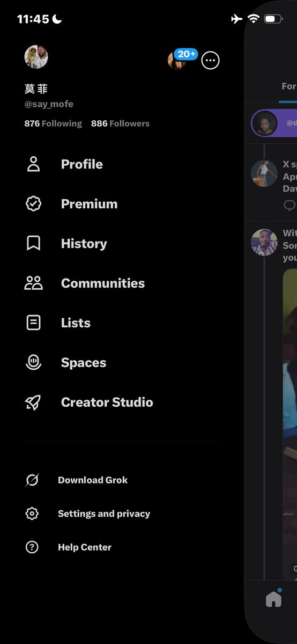The width and height of the screenshot is (297, 644).
Task: Open the Communities menu item
Action: point(121,283)
